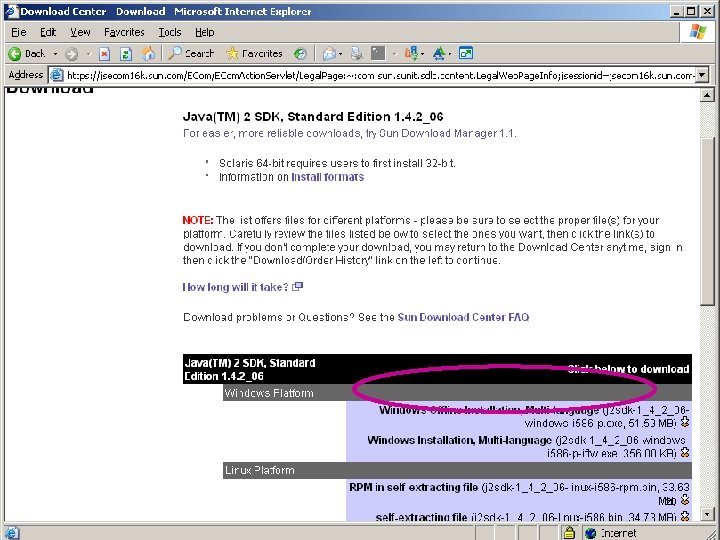
Task: Click the Windows Platform section header
Action: pos(457,393)
